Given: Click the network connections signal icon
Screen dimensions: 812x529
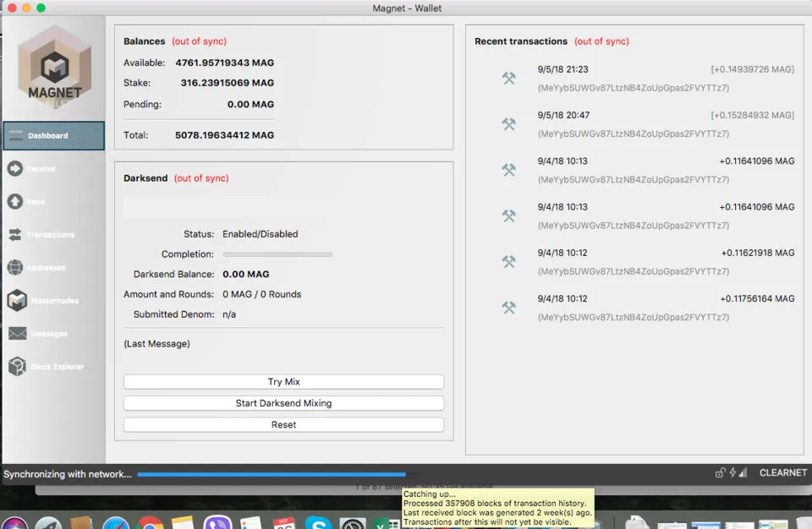Looking at the screenshot, I should coord(743,472).
